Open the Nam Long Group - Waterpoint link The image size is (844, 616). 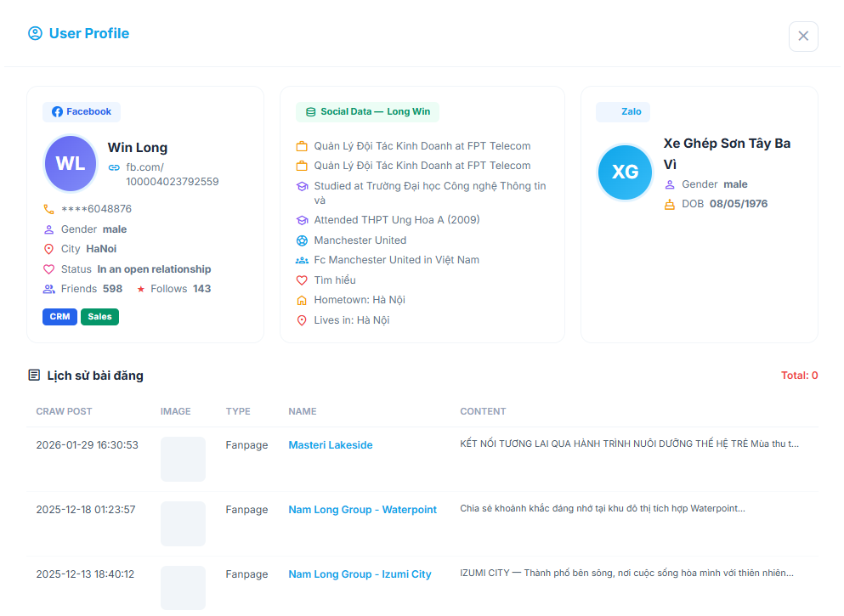pos(362,509)
